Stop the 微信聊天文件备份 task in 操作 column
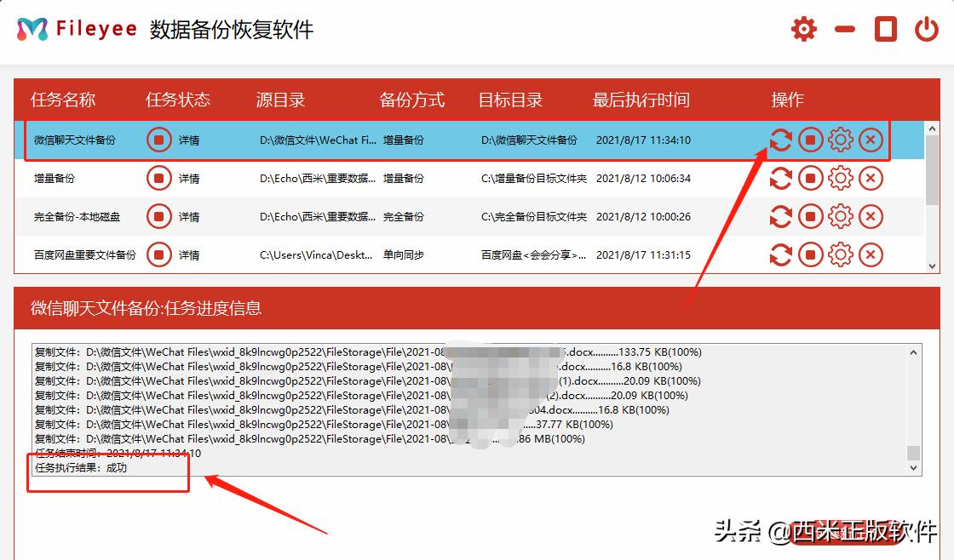This screenshot has height=560, width=954. tap(810, 140)
